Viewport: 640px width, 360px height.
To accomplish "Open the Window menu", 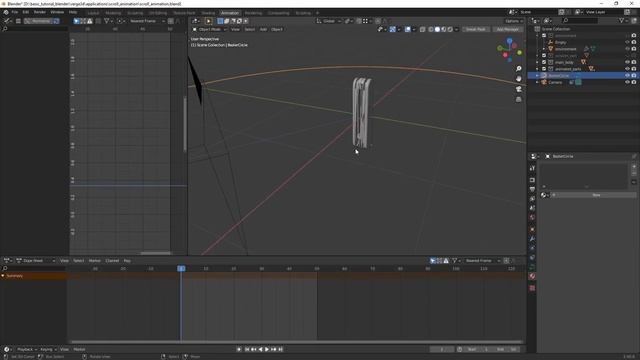I will (x=57, y=12).
